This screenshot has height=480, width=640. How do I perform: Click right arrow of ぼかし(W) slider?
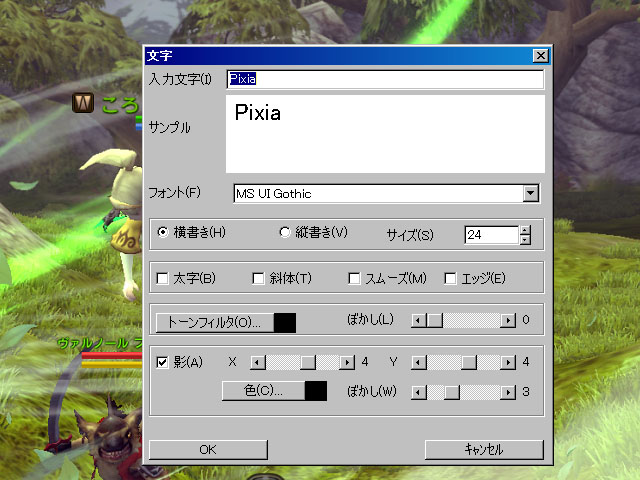click(508, 392)
